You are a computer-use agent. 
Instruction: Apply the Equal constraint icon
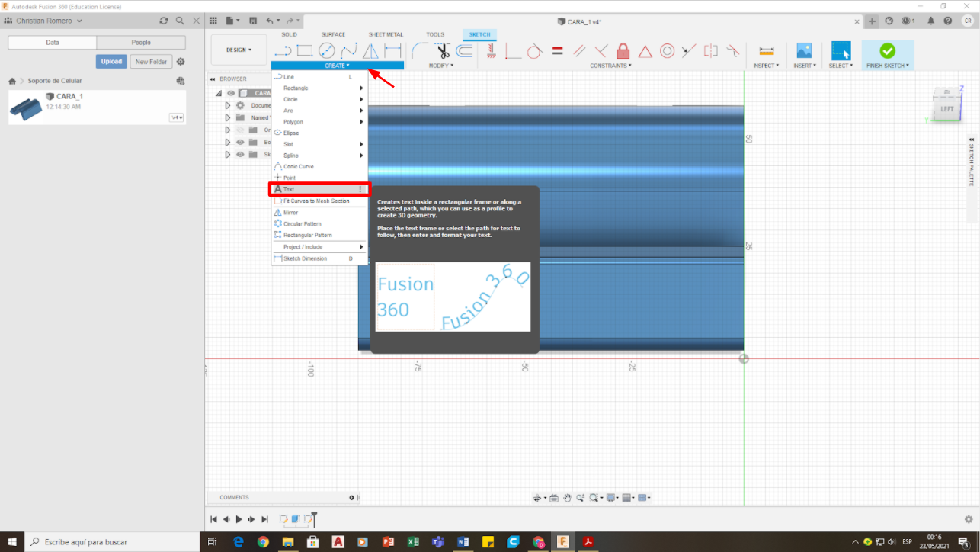click(x=557, y=51)
